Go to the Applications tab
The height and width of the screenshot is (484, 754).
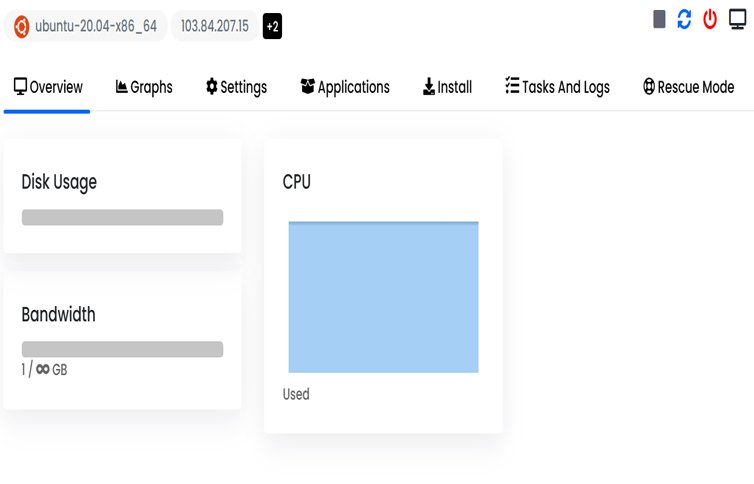(x=345, y=87)
